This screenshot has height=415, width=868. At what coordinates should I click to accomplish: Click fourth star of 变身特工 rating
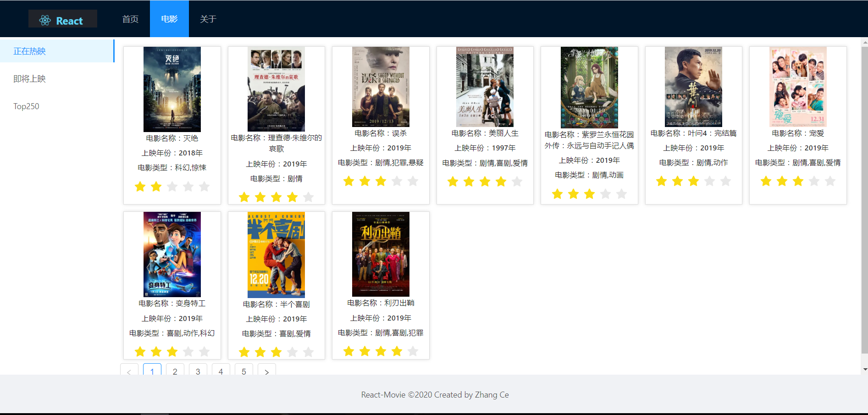188,352
